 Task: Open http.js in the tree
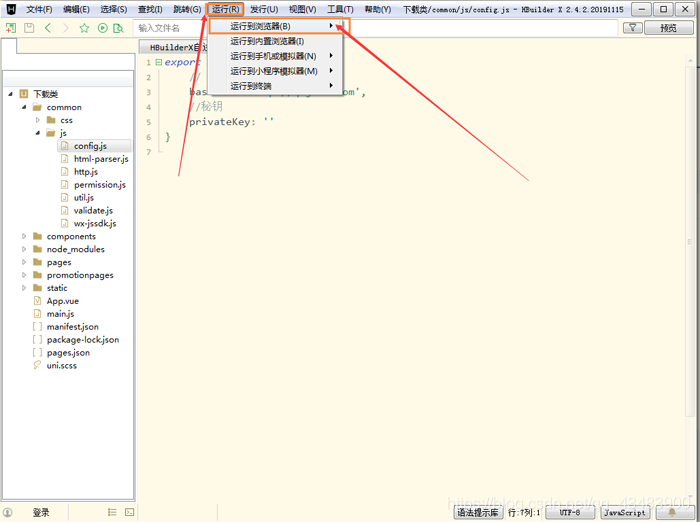coord(86,172)
